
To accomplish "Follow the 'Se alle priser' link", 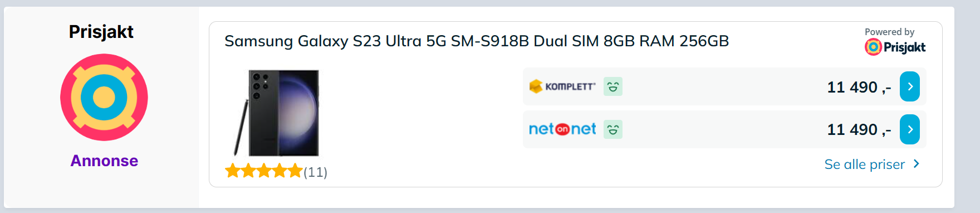I will (x=864, y=164).
